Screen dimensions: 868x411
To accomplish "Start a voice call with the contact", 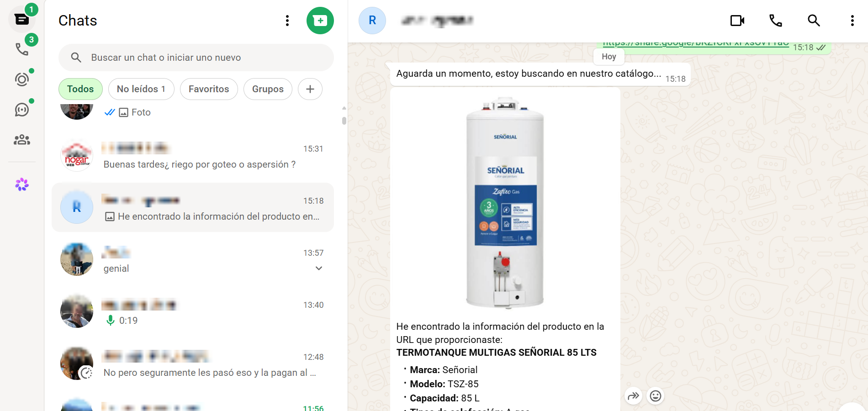I will (x=776, y=21).
